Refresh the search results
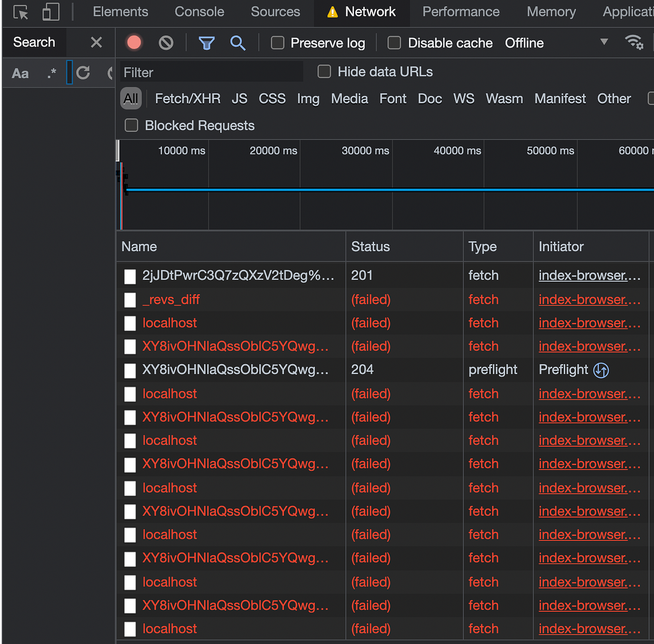Viewport: 654px width, 644px height. [x=83, y=72]
